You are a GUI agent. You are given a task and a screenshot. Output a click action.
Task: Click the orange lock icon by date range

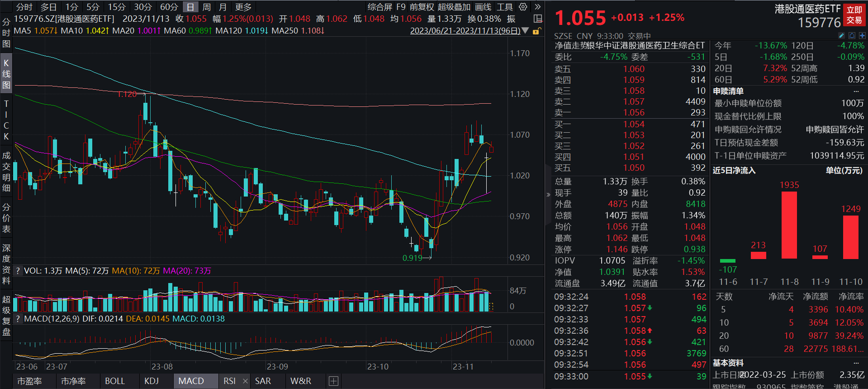pyautogui.click(x=536, y=31)
